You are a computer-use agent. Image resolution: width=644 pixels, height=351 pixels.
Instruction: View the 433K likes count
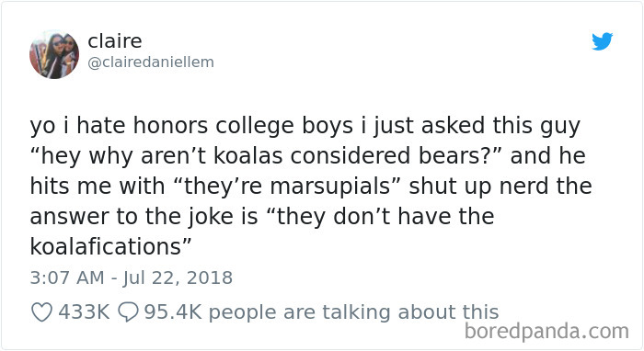point(85,312)
